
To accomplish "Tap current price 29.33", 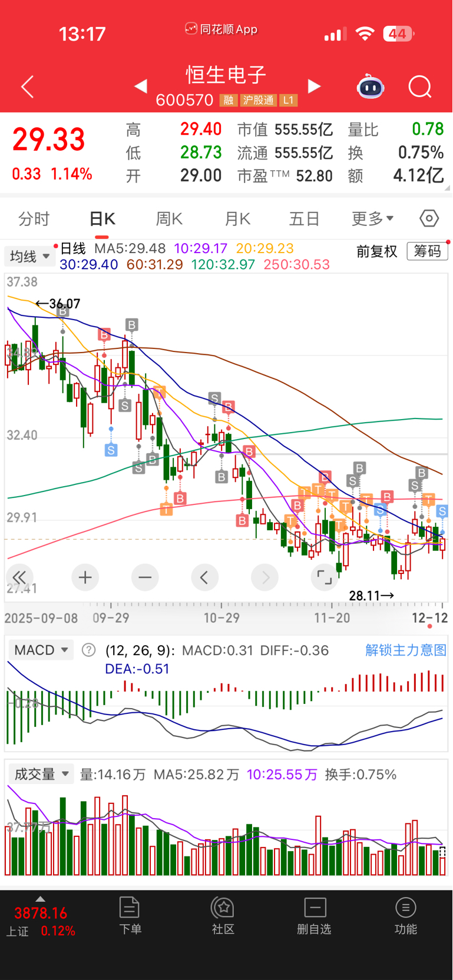I will point(49,139).
